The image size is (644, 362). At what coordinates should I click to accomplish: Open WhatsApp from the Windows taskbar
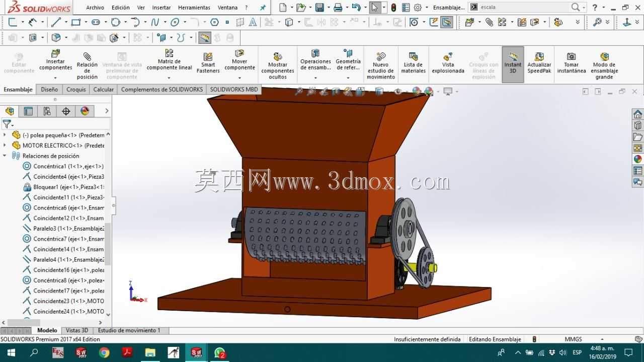coord(220,352)
